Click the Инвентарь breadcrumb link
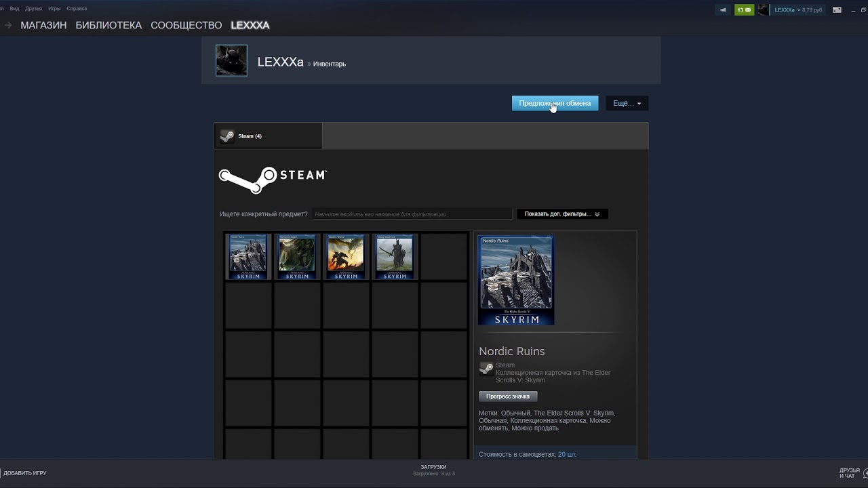This screenshot has height=488, width=868. [x=330, y=64]
